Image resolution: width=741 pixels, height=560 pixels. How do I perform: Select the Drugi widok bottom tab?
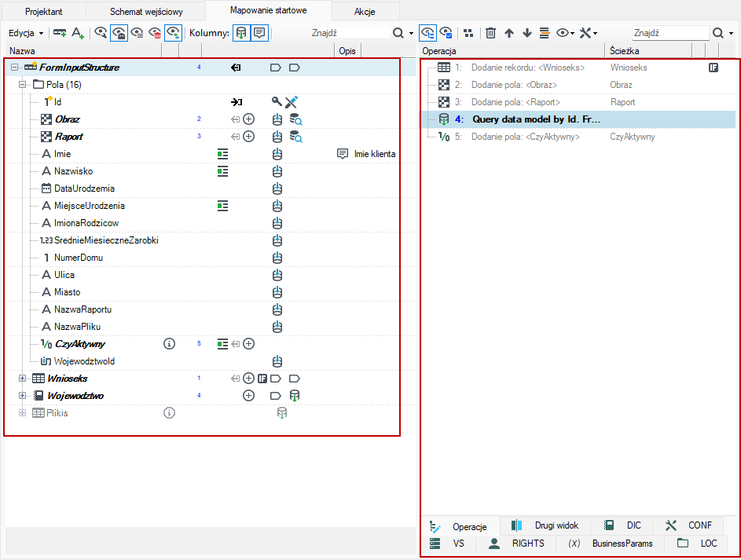coord(545,525)
